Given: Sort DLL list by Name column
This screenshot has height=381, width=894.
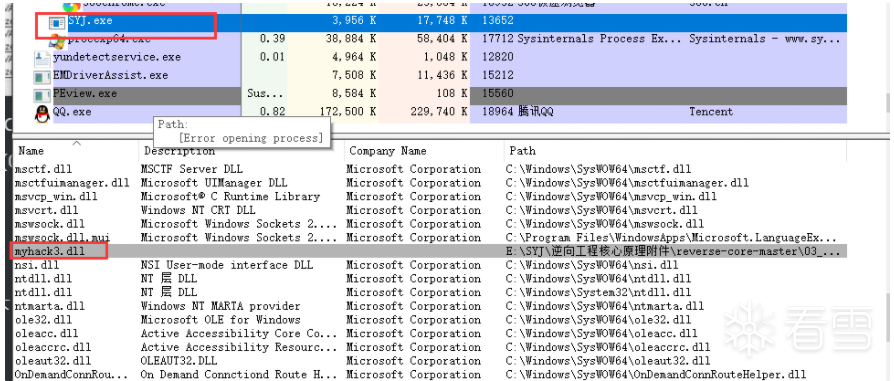Looking at the screenshot, I should pyautogui.click(x=31, y=151).
